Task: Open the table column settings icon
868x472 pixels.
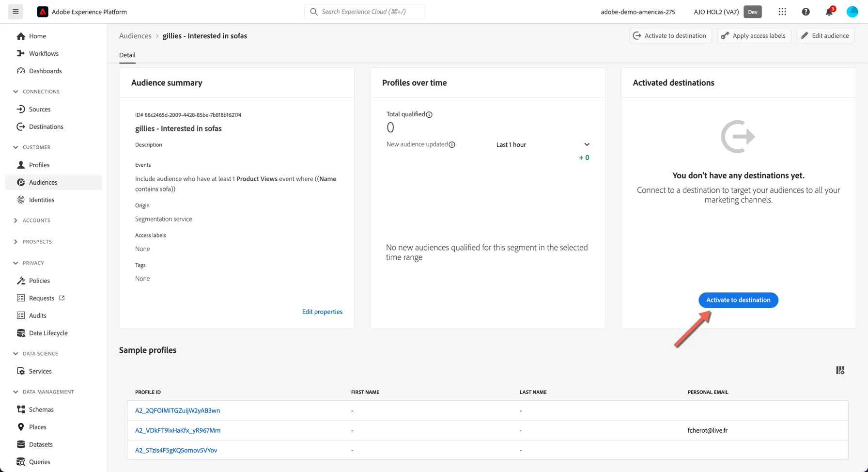Action: (x=840, y=370)
